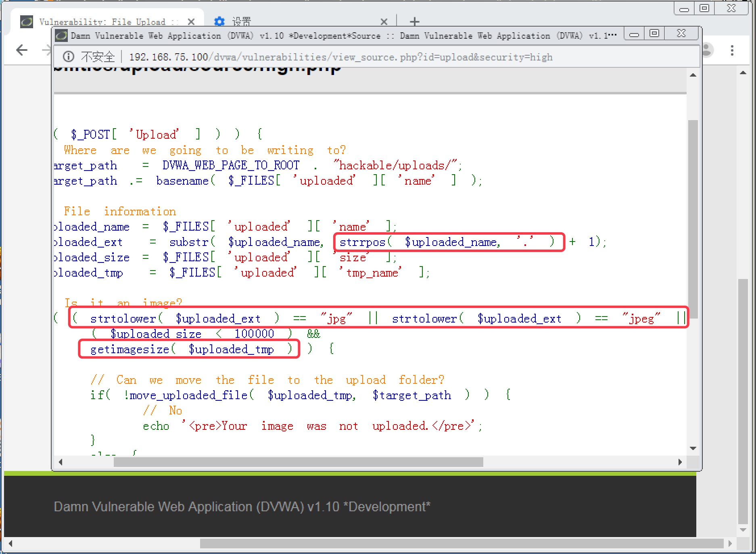Viewport: 756px width, 554px height.
Task: Close the main browser window
Action: click(731, 8)
